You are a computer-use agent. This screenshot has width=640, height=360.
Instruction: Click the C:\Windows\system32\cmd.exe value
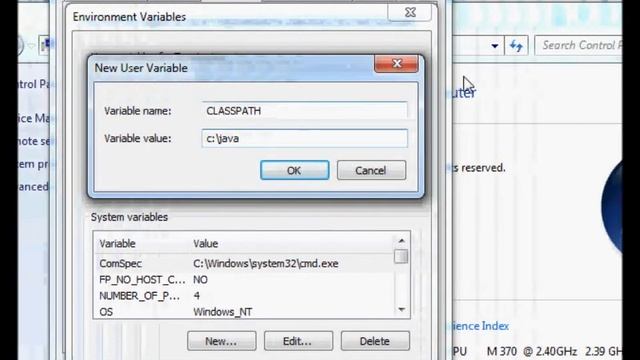pos(266,264)
